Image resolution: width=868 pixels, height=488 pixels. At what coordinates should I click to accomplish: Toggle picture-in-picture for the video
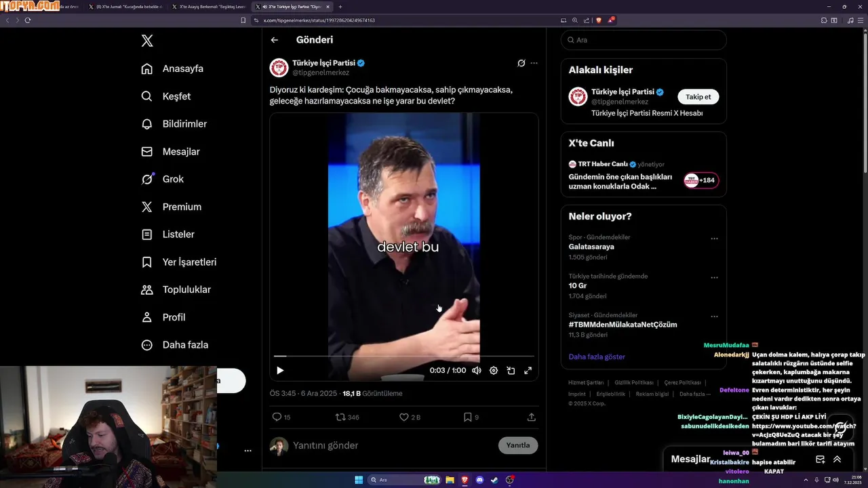tap(511, 371)
